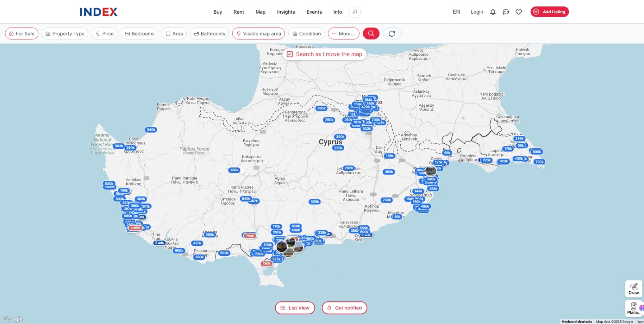Select the 1.49M red price marker
This screenshot has height=324, width=644.
pos(135,228)
